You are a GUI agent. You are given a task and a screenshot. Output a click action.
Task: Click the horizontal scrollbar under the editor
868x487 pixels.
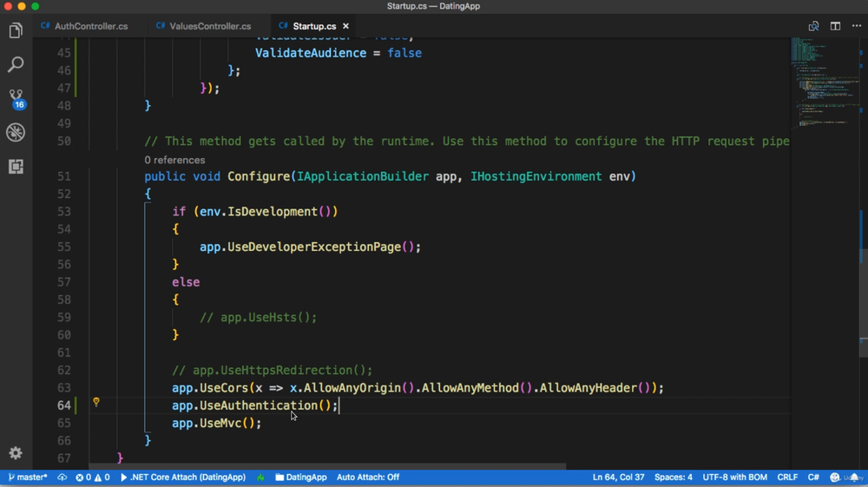click(327, 466)
